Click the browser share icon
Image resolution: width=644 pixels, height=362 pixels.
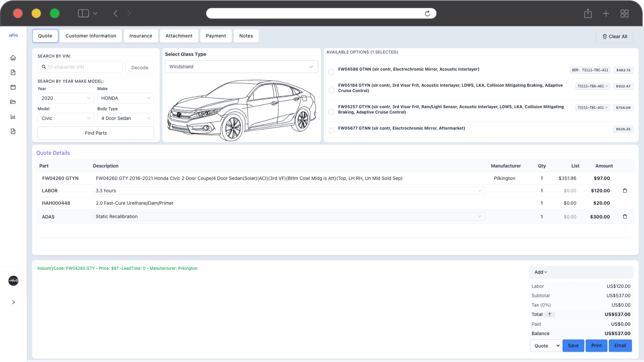588,13
